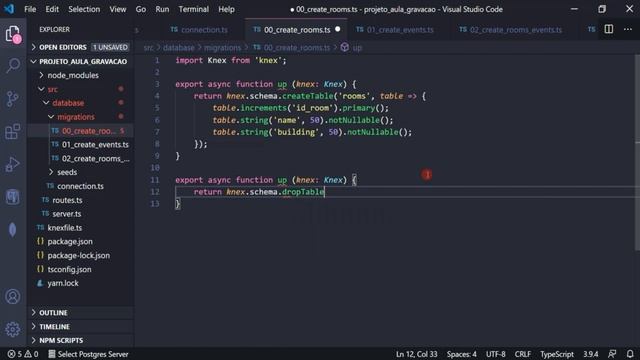The image size is (640, 360).
Task: Open 00_create_roo... file in explorer tree
Action: point(80,131)
